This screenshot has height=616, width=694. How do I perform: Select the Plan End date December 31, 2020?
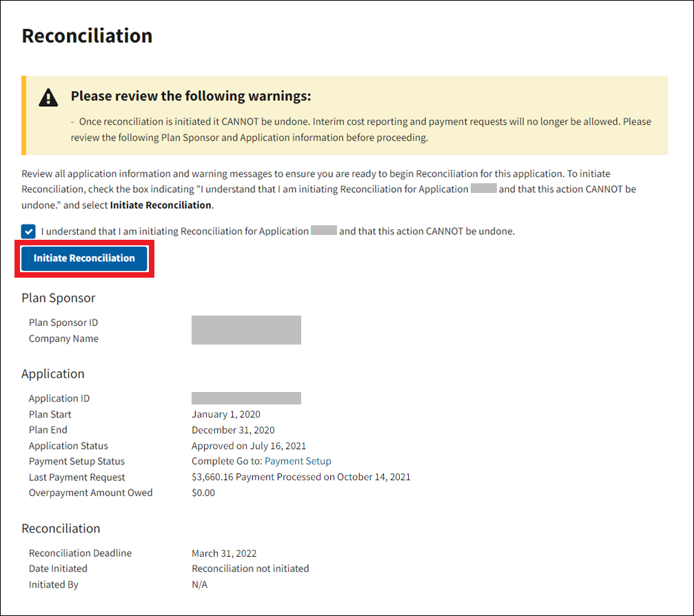click(x=233, y=430)
